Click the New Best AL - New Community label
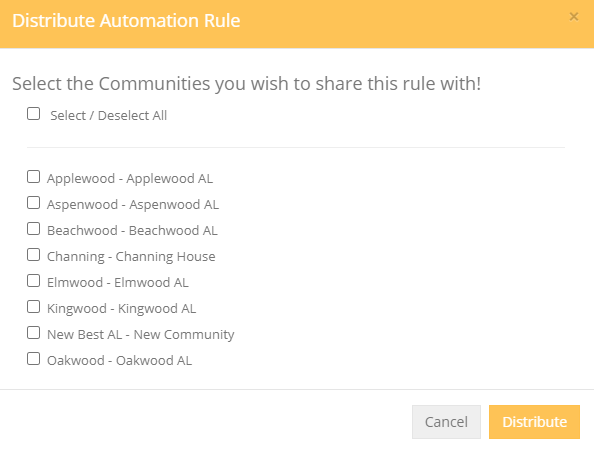 141,335
